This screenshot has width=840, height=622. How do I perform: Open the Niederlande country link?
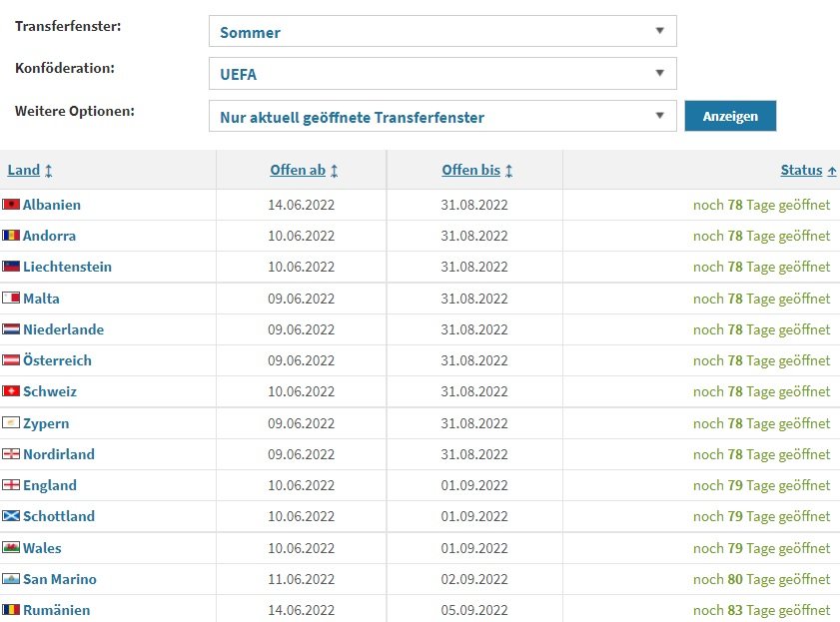point(63,329)
